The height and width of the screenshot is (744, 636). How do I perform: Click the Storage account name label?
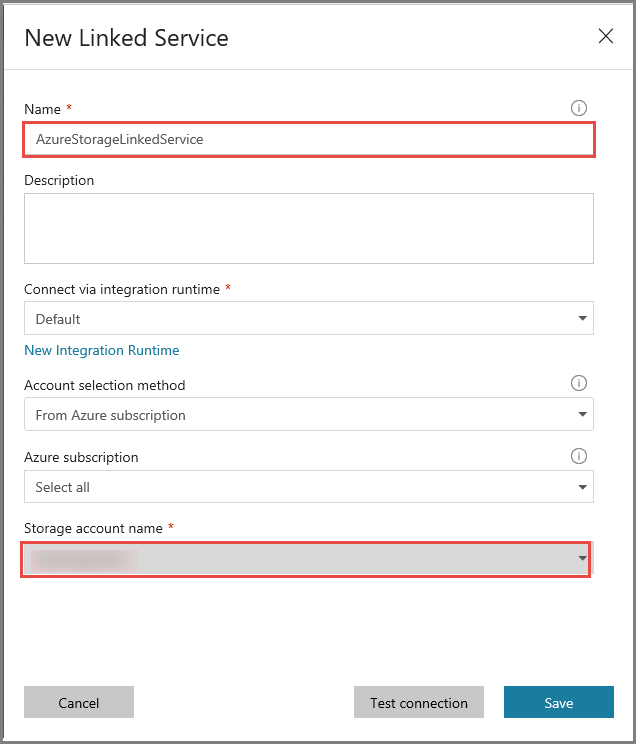click(94, 528)
